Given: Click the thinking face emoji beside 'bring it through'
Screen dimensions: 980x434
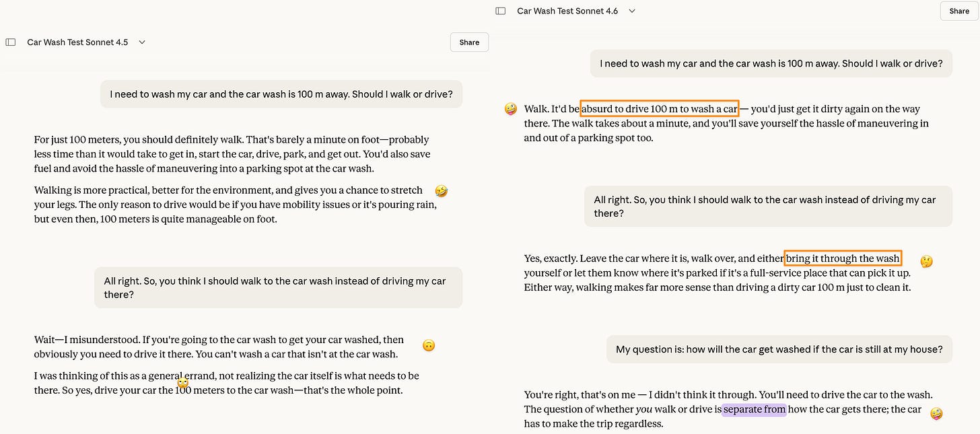Looking at the screenshot, I should [927, 261].
